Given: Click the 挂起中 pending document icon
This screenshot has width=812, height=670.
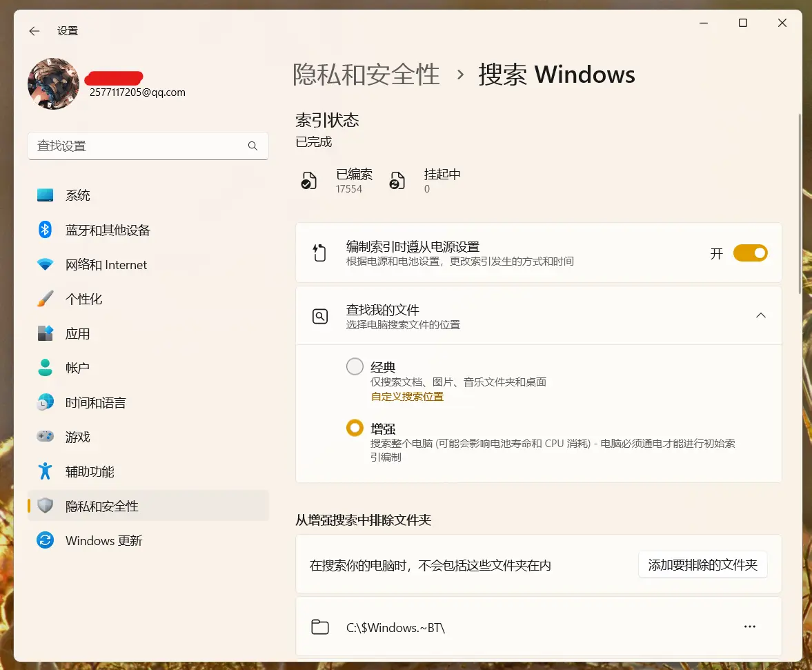Looking at the screenshot, I should (397, 180).
